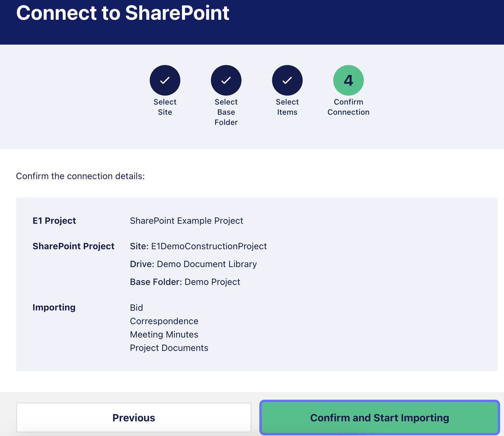The width and height of the screenshot is (504, 436).
Task: Click the 'Select Items' step label
Action: (287, 107)
